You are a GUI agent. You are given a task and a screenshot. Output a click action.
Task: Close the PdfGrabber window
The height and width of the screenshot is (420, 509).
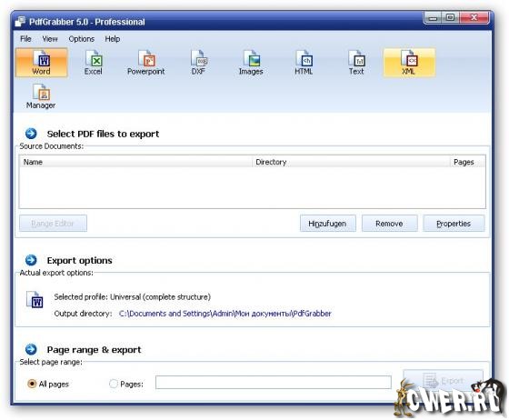tap(474, 17)
